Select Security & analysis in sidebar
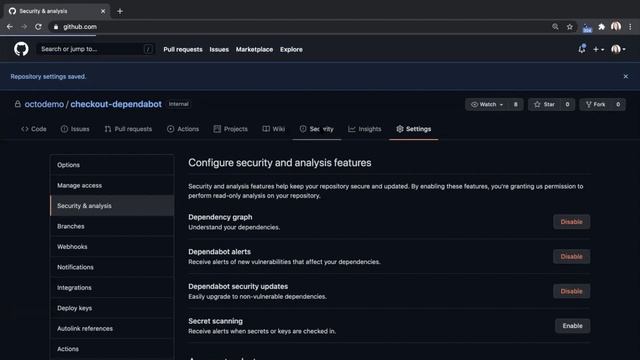Image resolution: width=640 pixels, height=360 pixels. click(112, 206)
